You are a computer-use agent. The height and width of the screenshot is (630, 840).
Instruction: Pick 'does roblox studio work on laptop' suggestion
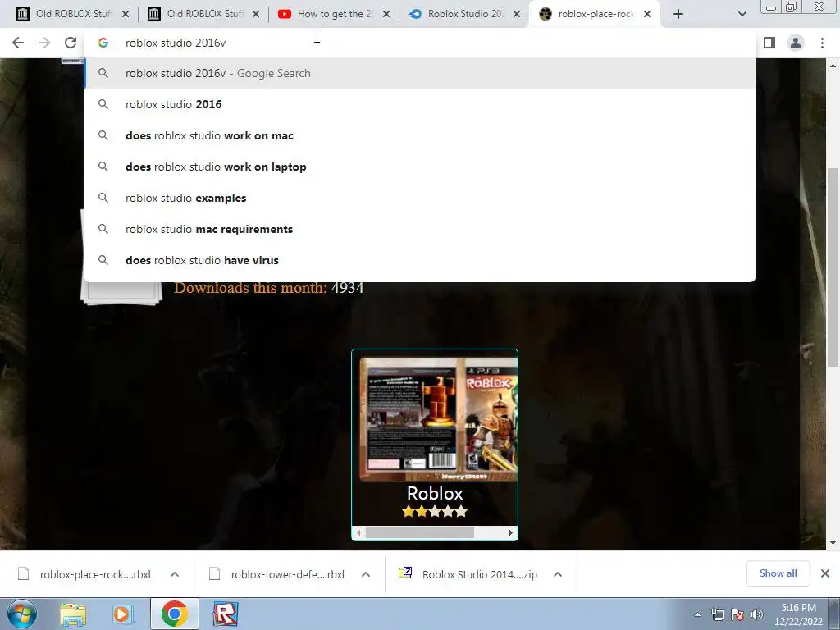tap(420, 167)
